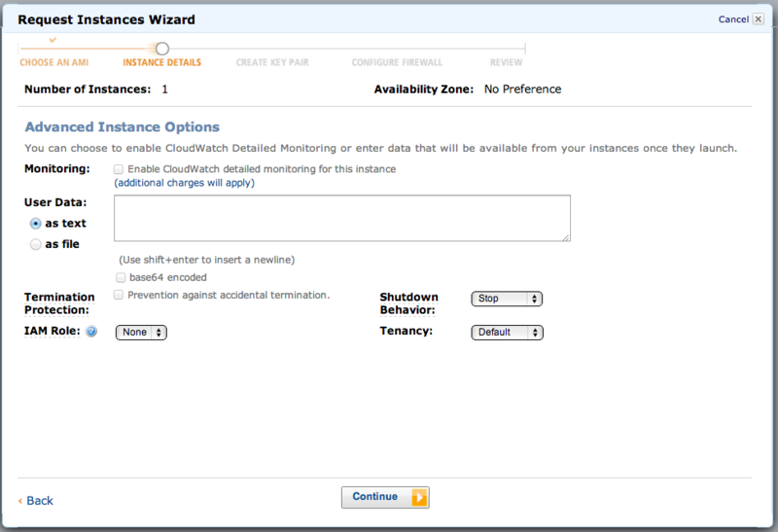Click the Number of Instances value 1
Screen dimensions: 778x532
(x=164, y=89)
